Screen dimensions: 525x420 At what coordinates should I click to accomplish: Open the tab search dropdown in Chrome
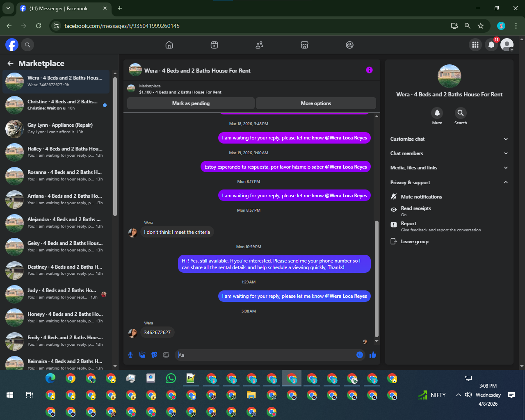pyautogui.click(x=8, y=8)
